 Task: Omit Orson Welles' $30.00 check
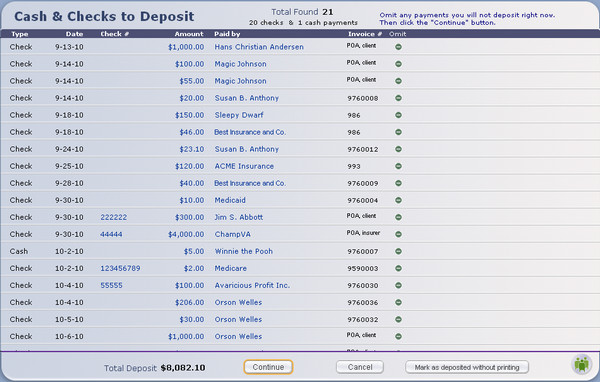point(398,319)
